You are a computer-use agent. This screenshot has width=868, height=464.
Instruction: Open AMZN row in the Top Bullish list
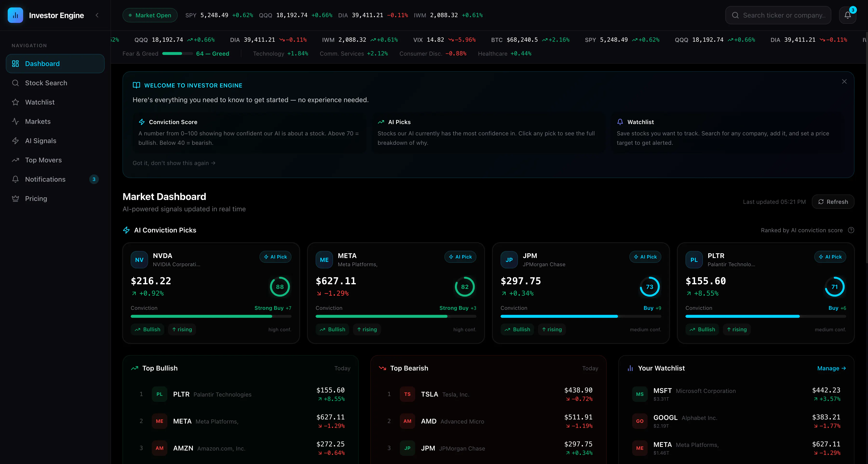click(241, 448)
